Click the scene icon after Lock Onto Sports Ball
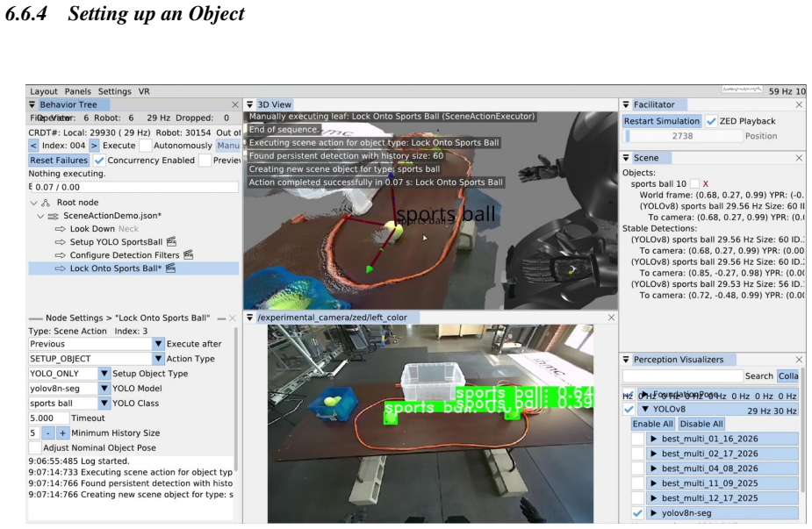Screen dimensions: 812x529 click(x=170, y=268)
